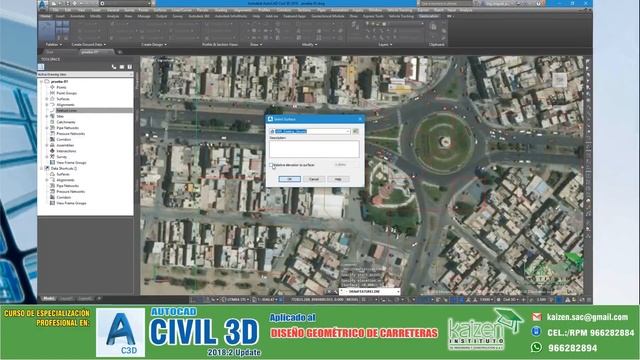Select Surfaces under Data Shortcuts
Image resolution: width=640 pixels, height=360 pixels.
[x=63, y=174]
